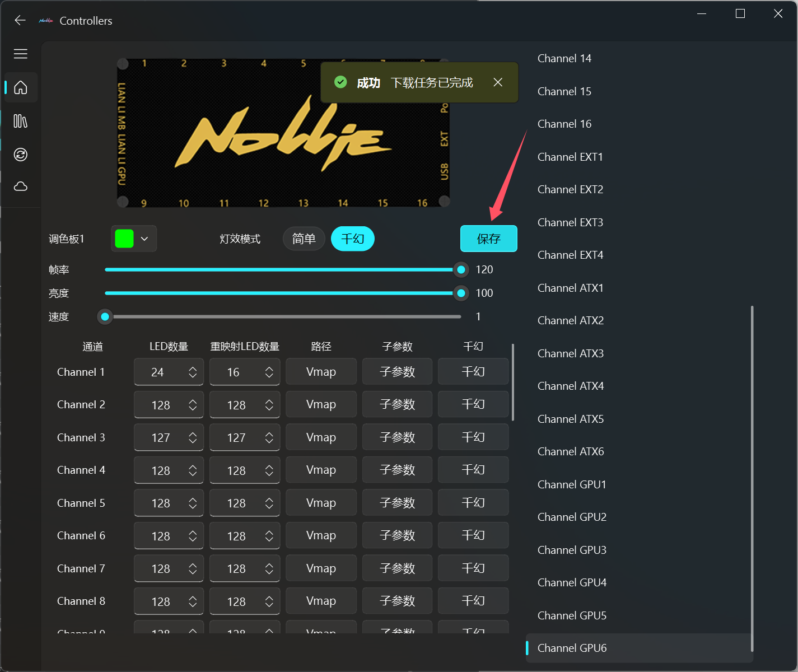Select Channel GPU1 in list
Screen dimensions: 798x672
point(638,484)
